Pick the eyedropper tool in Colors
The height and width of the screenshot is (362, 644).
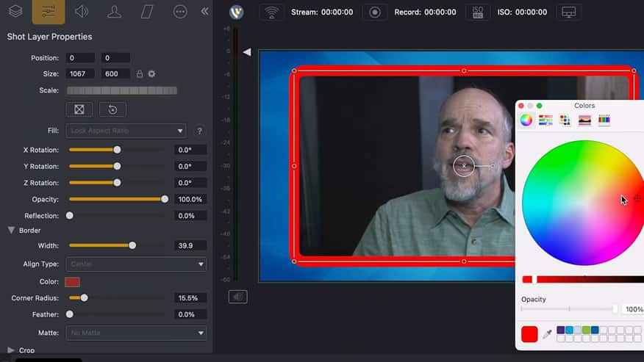coord(547,335)
